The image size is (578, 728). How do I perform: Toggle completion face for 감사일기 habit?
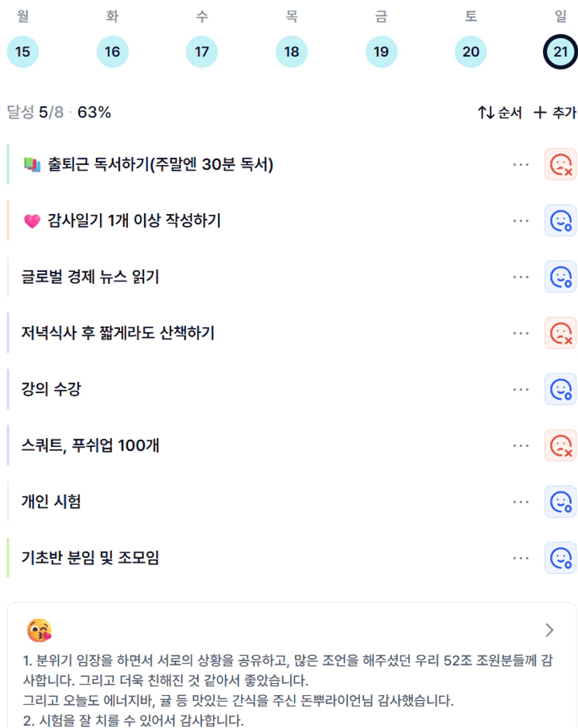click(561, 221)
